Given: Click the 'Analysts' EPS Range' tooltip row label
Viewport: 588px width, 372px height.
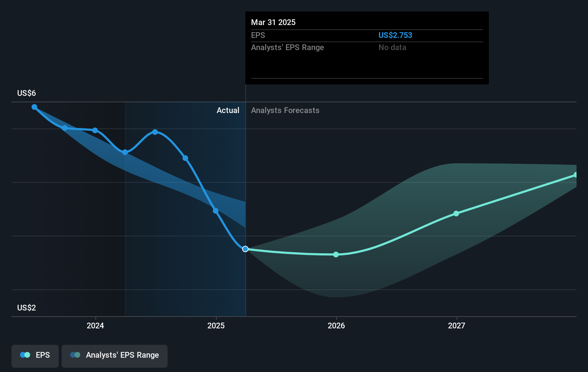Looking at the screenshot, I should click(288, 48).
